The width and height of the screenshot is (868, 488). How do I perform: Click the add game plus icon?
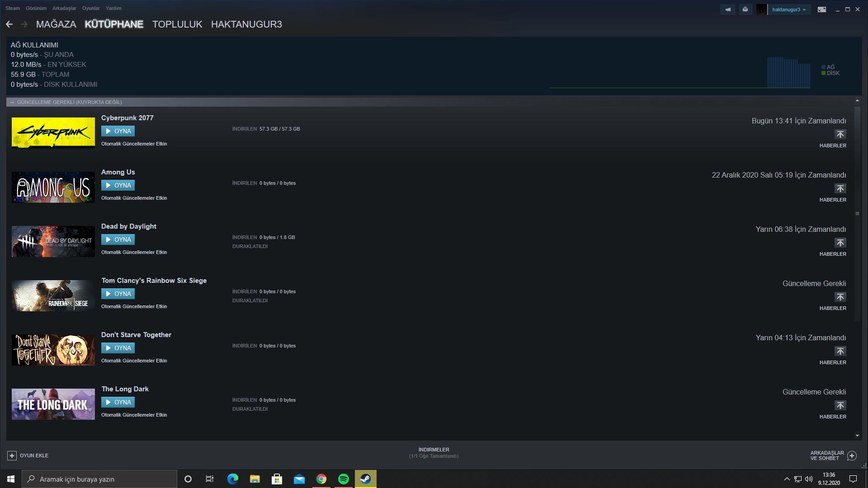[x=12, y=455]
